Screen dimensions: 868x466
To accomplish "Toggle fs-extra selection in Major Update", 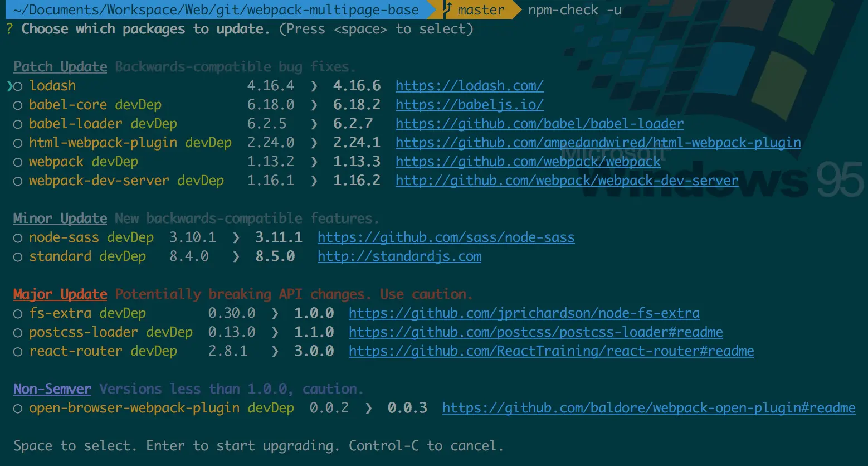I will [18, 313].
